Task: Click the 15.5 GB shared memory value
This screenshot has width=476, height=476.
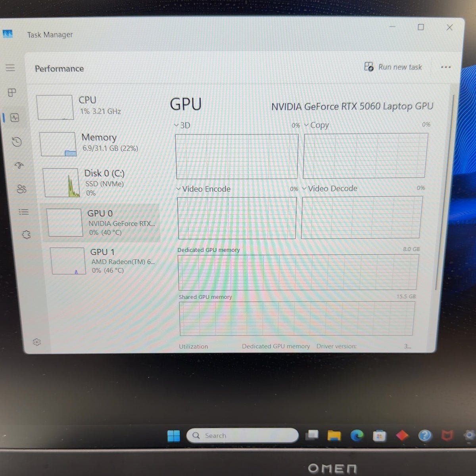Action: pos(406,296)
